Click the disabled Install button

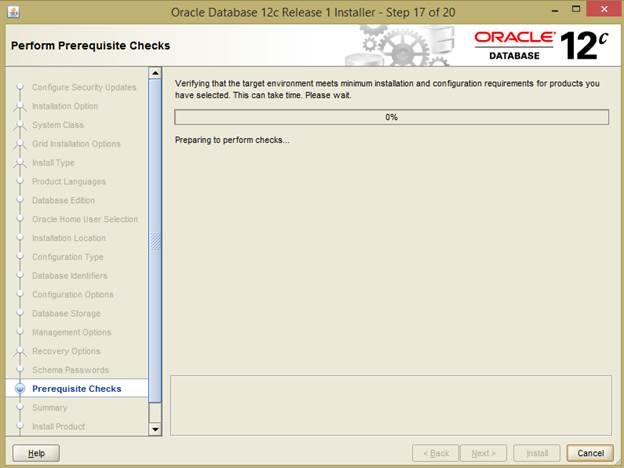click(537, 453)
